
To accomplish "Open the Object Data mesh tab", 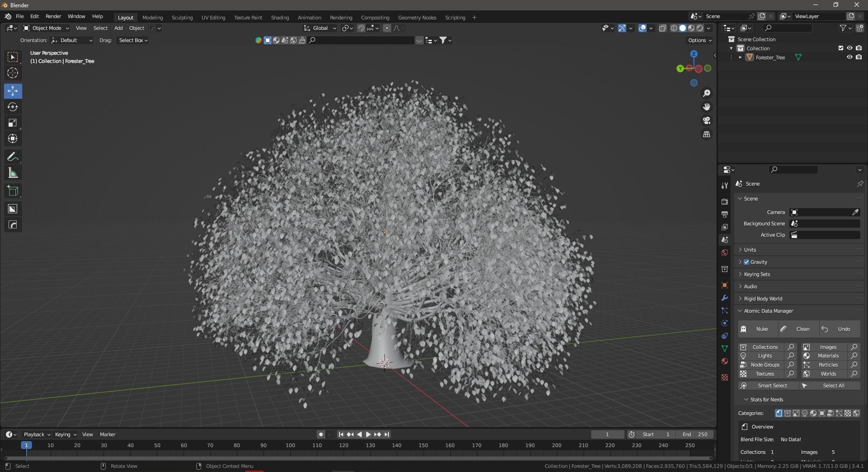I will (x=725, y=348).
